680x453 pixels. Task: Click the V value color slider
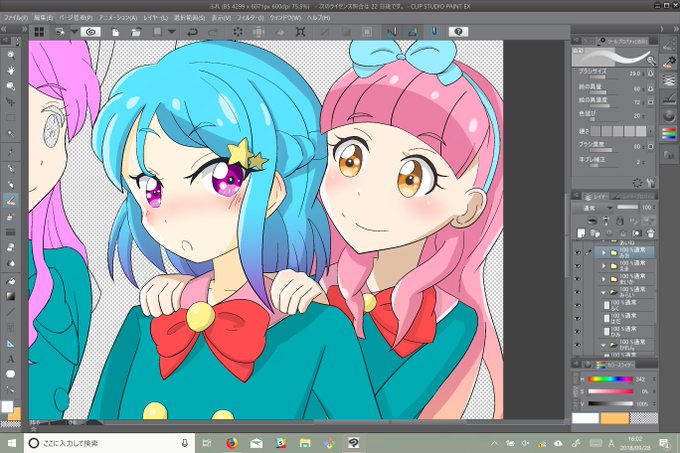[610, 404]
